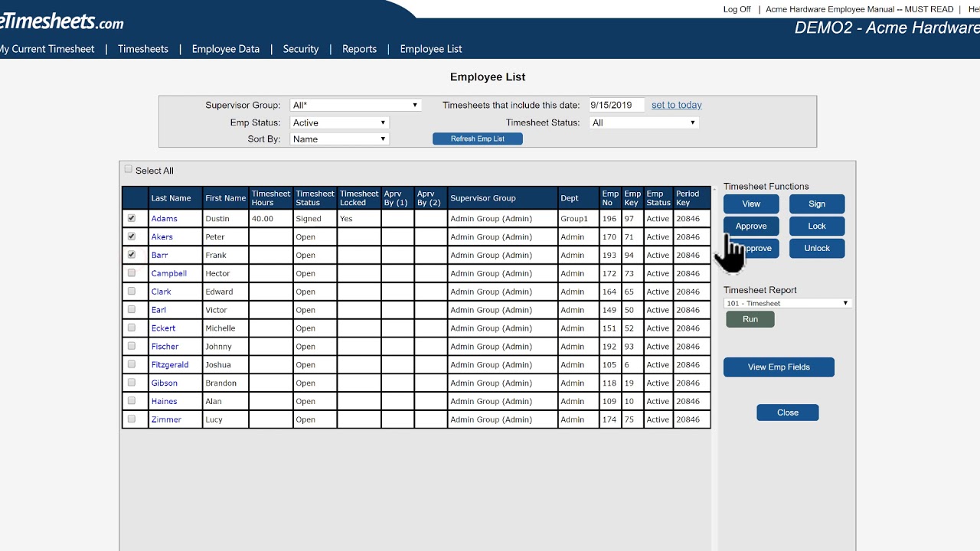Image resolution: width=980 pixels, height=551 pixels.
Task: Check the Campbell row checkbox
Action: 132,273
